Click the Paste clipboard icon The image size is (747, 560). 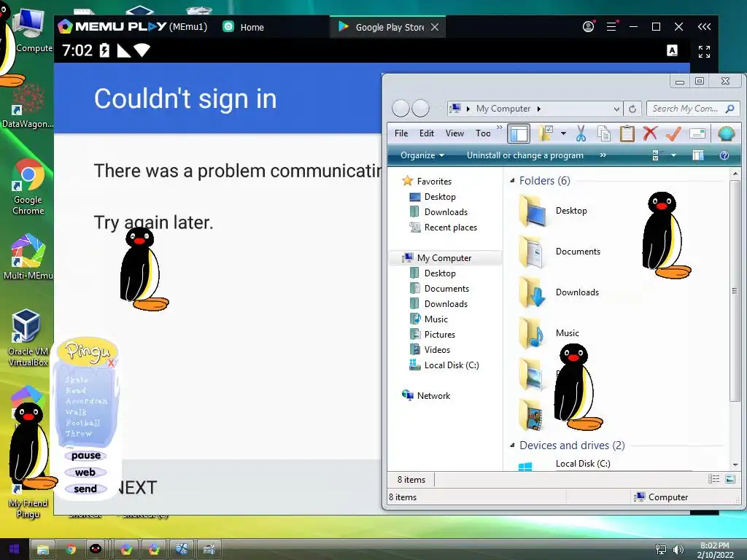(x=627, y=134)
